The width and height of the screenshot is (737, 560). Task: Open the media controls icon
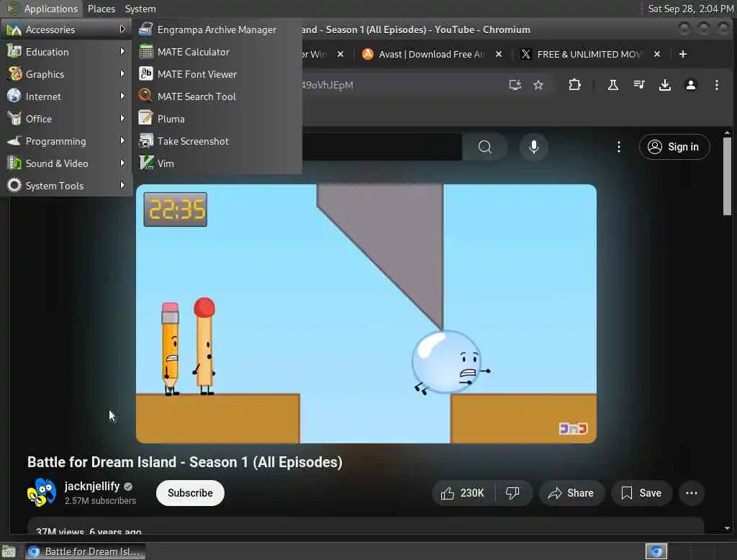(639, 85)
